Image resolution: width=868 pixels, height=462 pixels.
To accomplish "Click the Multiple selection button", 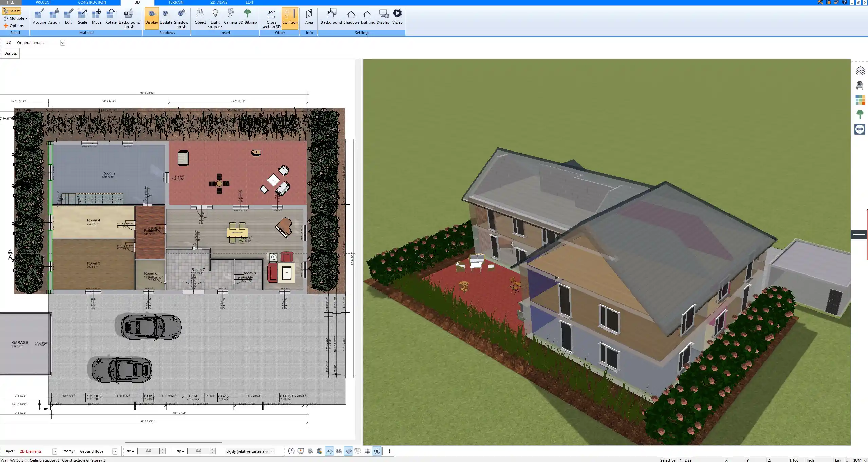I will 16,18.
